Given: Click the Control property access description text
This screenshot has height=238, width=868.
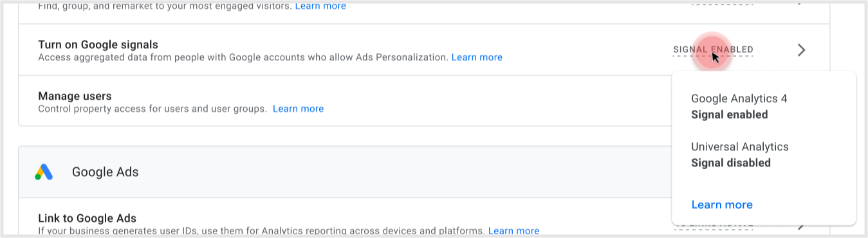Looking at the screenshot, I should (152, 109).
